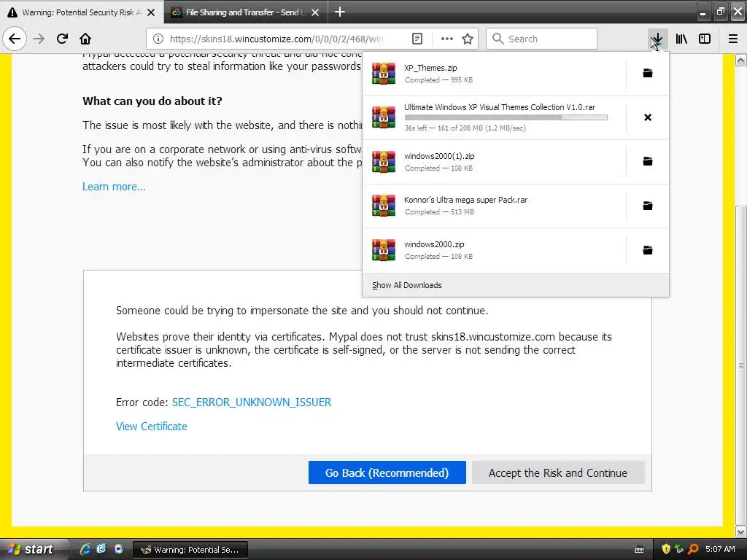Click the page scrollbar up arrow
747x560 pixels.
(741, 60)
